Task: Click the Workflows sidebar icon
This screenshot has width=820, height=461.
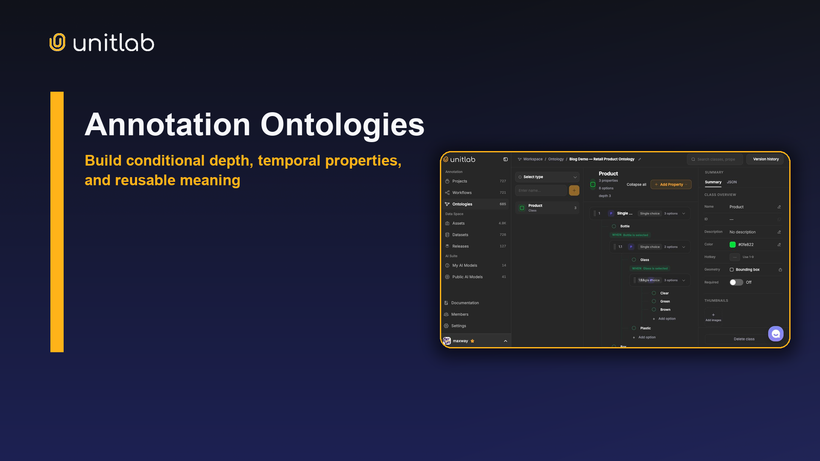Action: pos(447,193)
